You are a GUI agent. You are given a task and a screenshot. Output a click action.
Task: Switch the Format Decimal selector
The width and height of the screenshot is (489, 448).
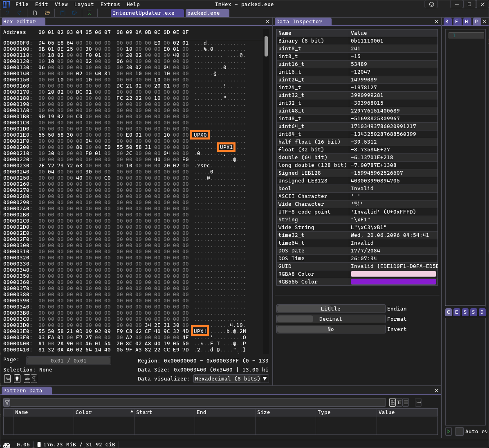point(330,319)
